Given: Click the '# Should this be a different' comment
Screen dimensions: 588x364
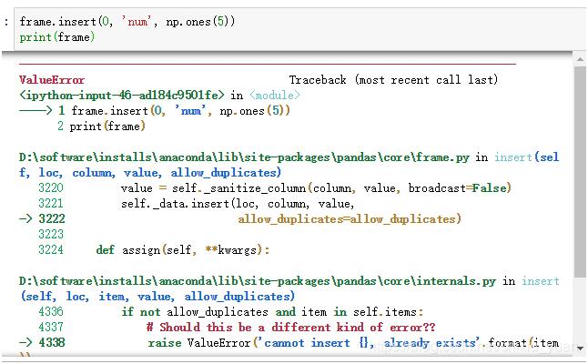Looking at the screenshot, I should (290, 328).
